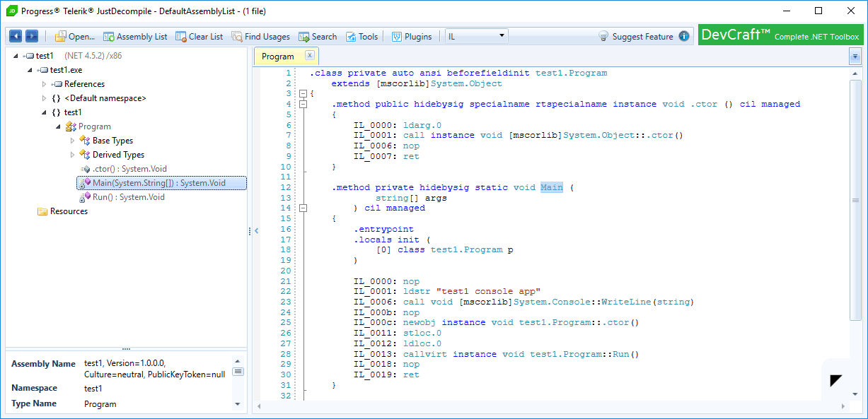868x419 pixels.
Task: Collapse the test1.exe tree node
Action: (x=30, y=70)
